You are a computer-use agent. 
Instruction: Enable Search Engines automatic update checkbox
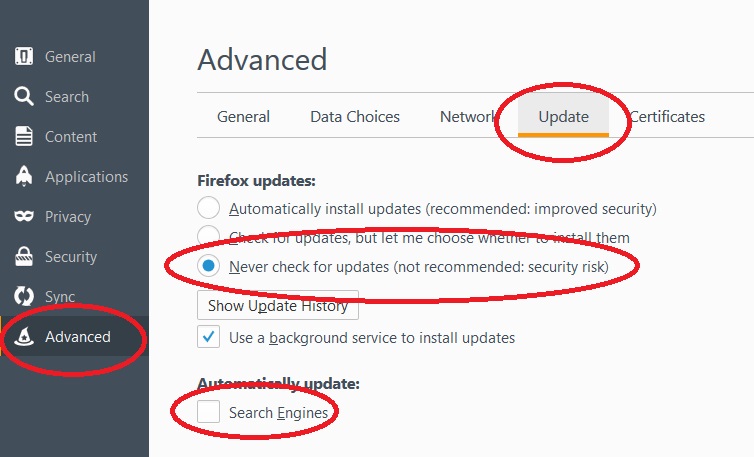click(x=209, y=412)
